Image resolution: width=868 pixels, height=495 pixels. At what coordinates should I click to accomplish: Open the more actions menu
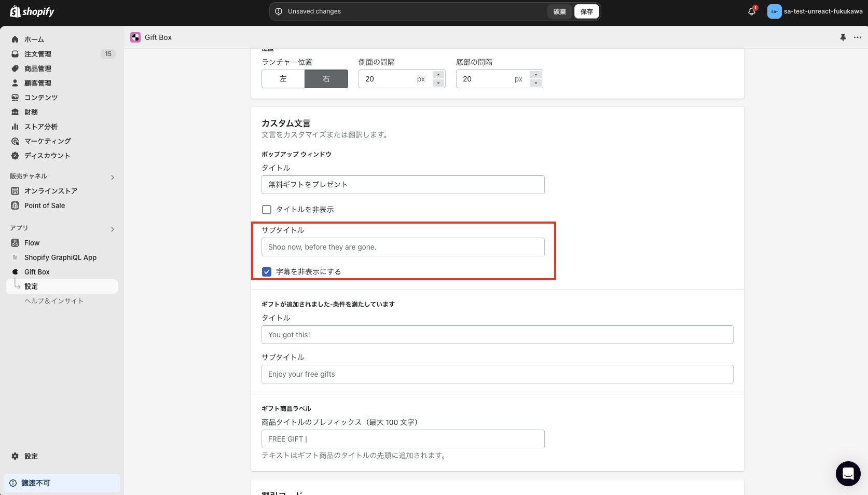click(857, 37)
